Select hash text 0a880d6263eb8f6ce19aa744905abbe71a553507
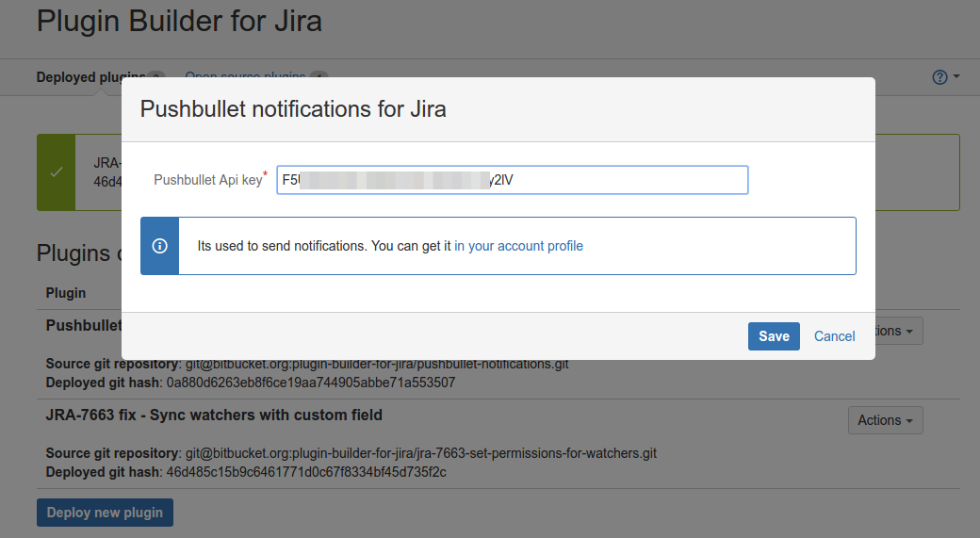 click(311, 383)
